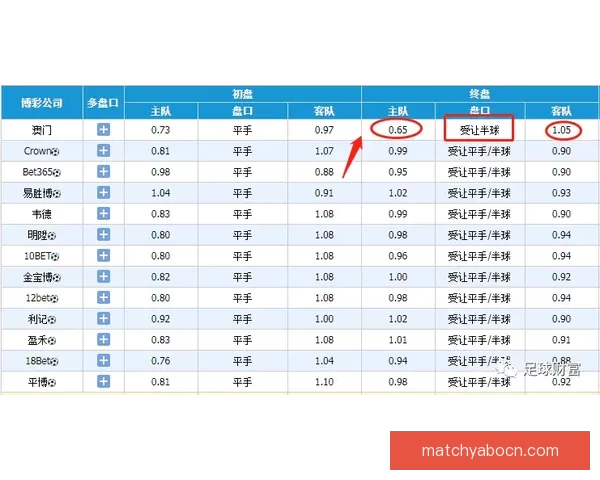Click the 初盘 group header

(243, 94)
